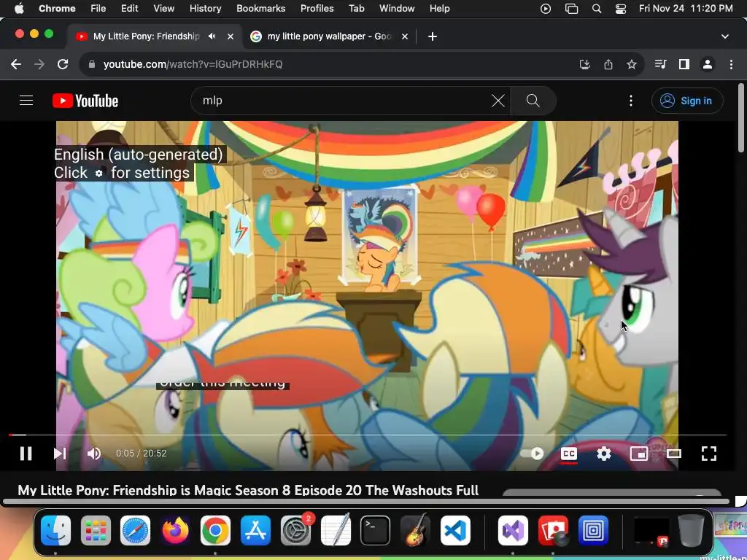747x560 pixels.
Task: Reload the current page
Action: coord(63,64)
